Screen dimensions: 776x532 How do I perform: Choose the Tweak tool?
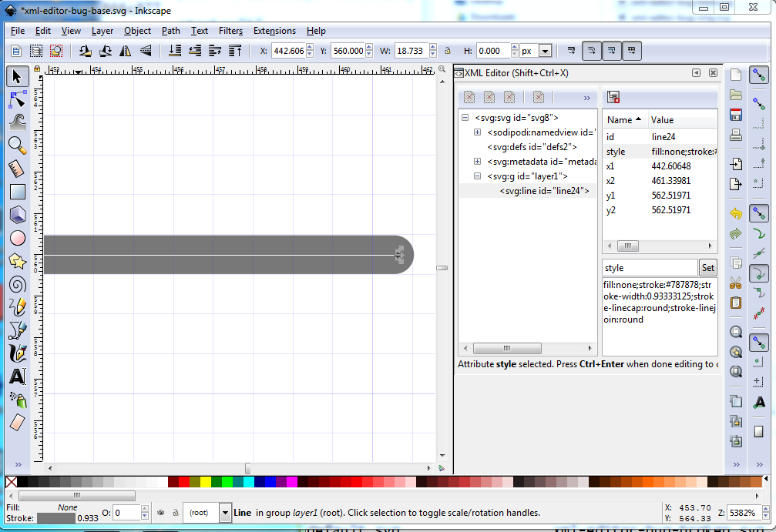pyautogui.click(x=17, y=122)
